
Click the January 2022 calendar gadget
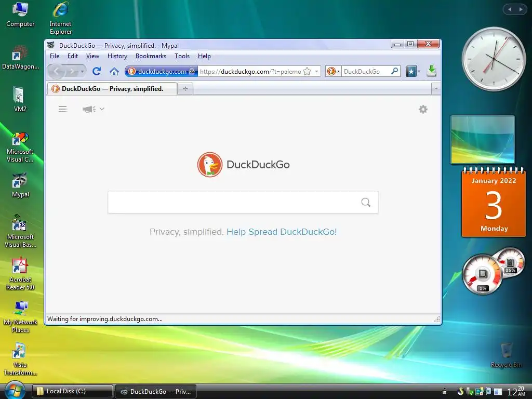pyautogui.click(x=494, y=202)
